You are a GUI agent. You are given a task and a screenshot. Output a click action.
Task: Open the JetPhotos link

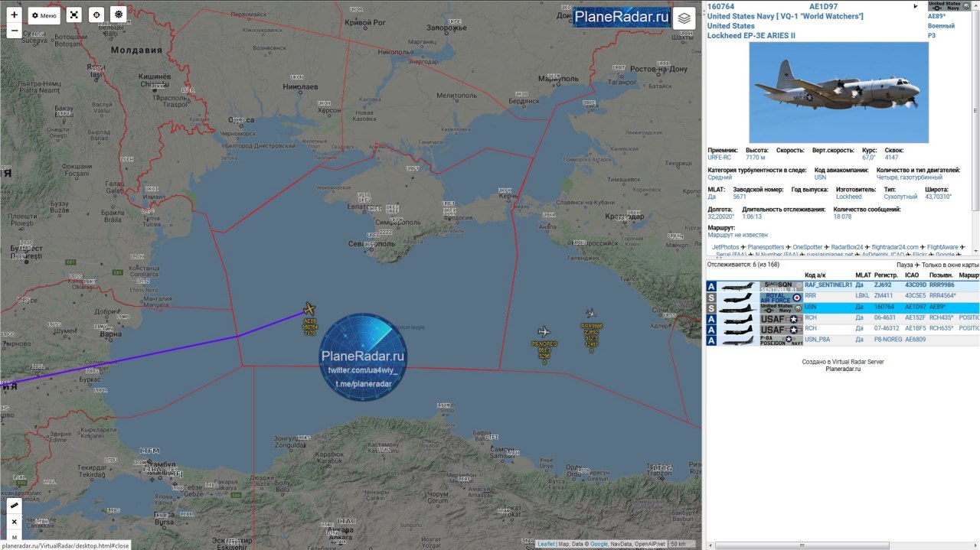click(x=725, y=247)
